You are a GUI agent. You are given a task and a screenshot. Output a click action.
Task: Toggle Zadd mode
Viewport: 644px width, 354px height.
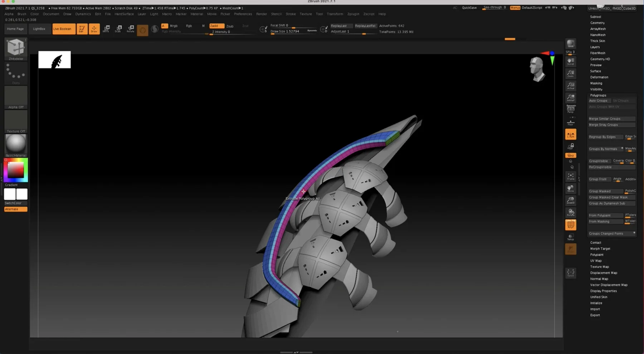tap(217, 26)
